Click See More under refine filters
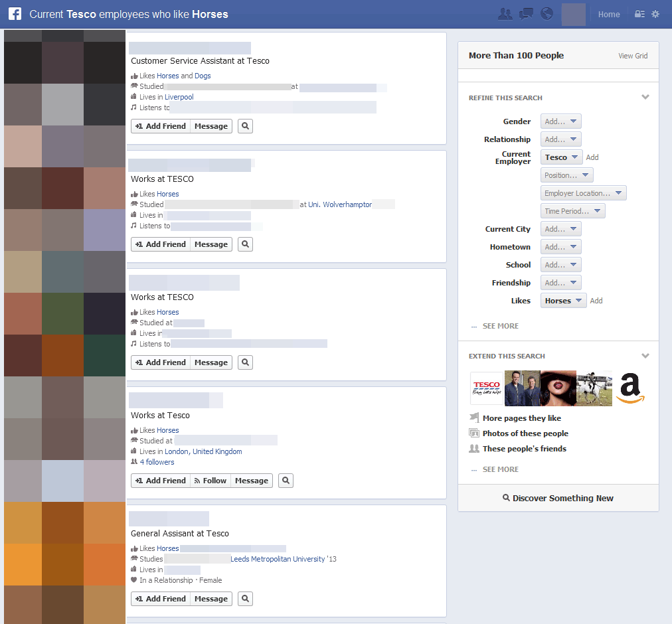Screen dimensions: 672x624 coord(500,326)
